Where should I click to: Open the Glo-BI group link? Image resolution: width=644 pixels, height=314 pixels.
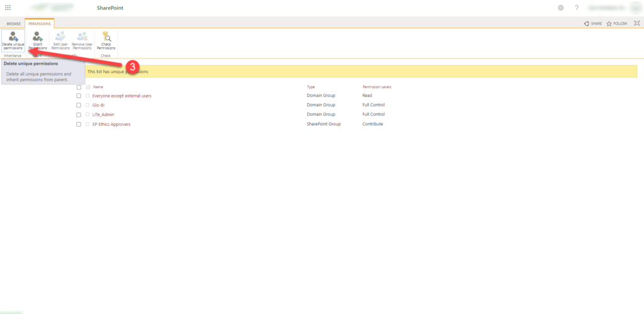[x=99, y=105]
